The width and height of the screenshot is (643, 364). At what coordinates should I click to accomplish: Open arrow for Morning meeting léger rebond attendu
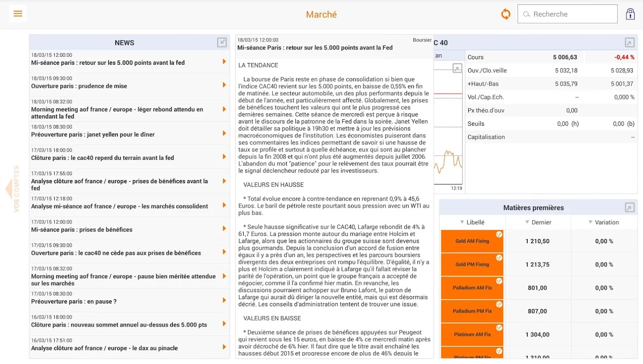224,109
